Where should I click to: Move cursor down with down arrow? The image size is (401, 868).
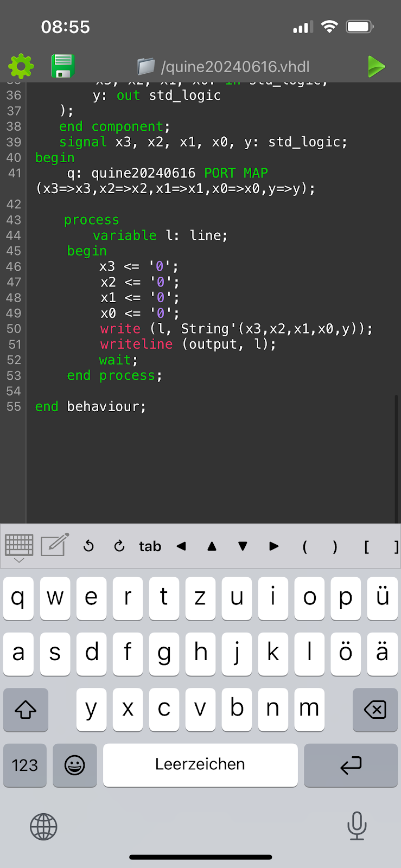[x=243, y=546]
